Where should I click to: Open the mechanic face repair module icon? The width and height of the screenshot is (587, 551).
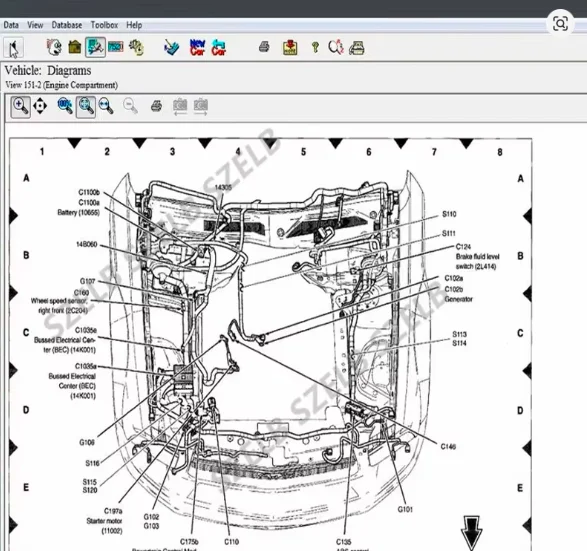(55, 48)
